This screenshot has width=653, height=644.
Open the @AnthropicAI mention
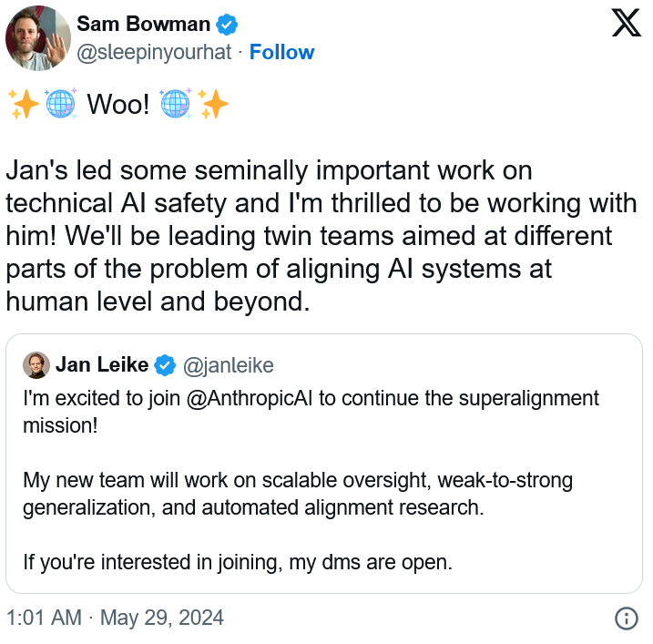click(249, 398)
